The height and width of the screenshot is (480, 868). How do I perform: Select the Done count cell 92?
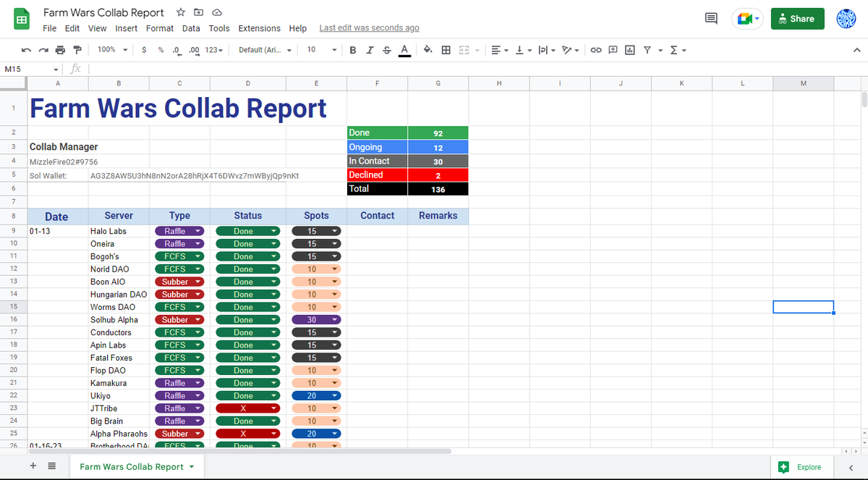tap(438, 133)
